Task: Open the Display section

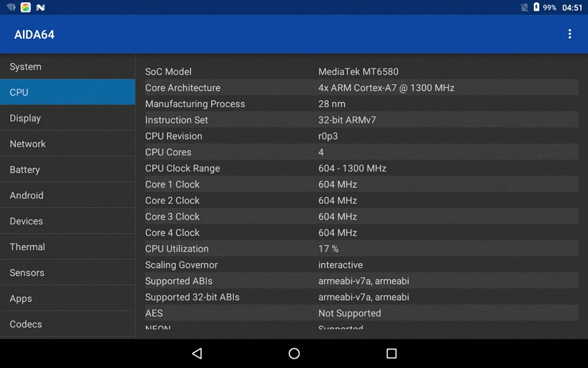Action: tap(68, 118)
